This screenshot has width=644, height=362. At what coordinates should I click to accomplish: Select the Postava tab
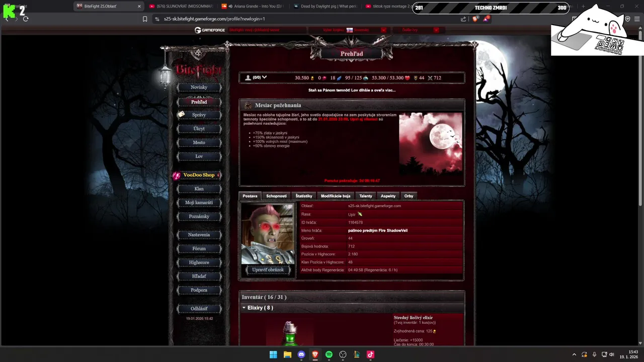coord(250,196)
